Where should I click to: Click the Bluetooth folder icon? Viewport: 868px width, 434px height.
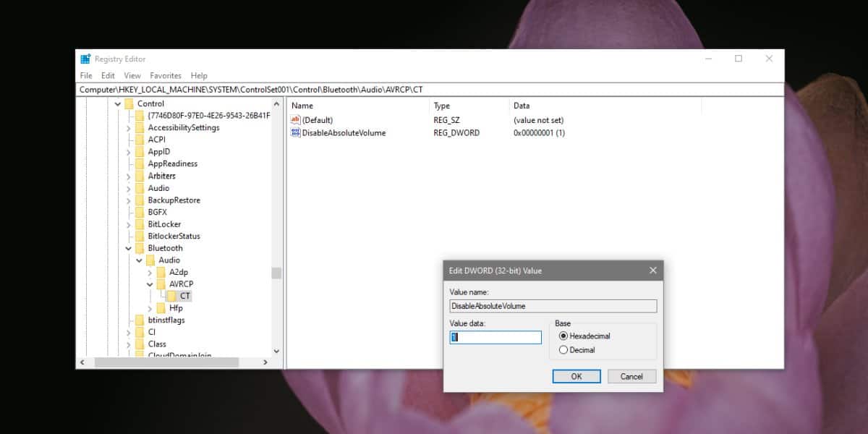(140, 248)
